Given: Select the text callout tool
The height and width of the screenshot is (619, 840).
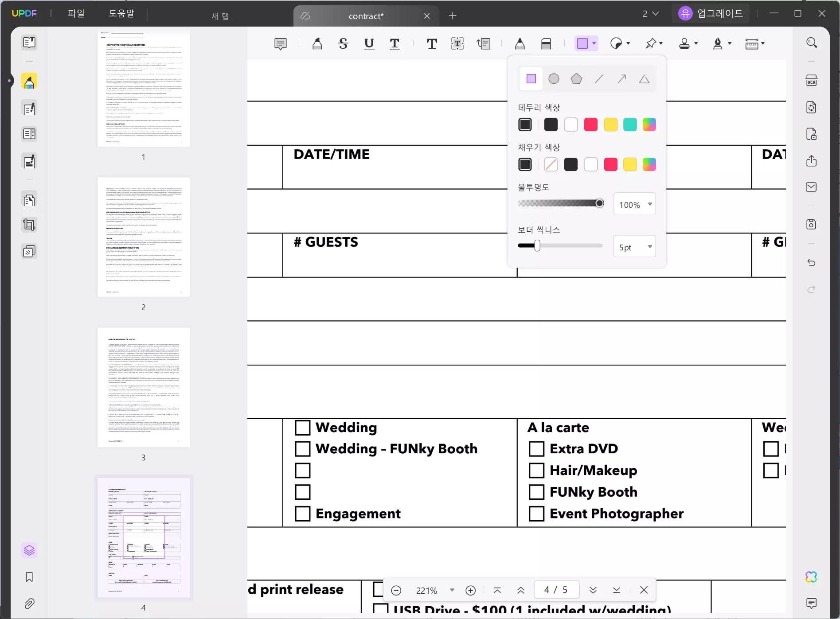Looking at the screenshot, I should click(x=484, y=43).
